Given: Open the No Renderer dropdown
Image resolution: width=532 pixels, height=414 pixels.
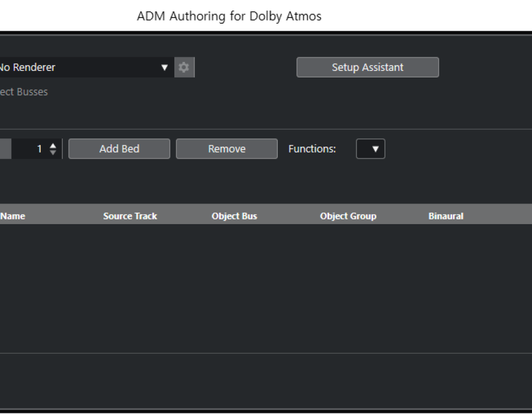Looking at the screenshot, I should point(86,67).
